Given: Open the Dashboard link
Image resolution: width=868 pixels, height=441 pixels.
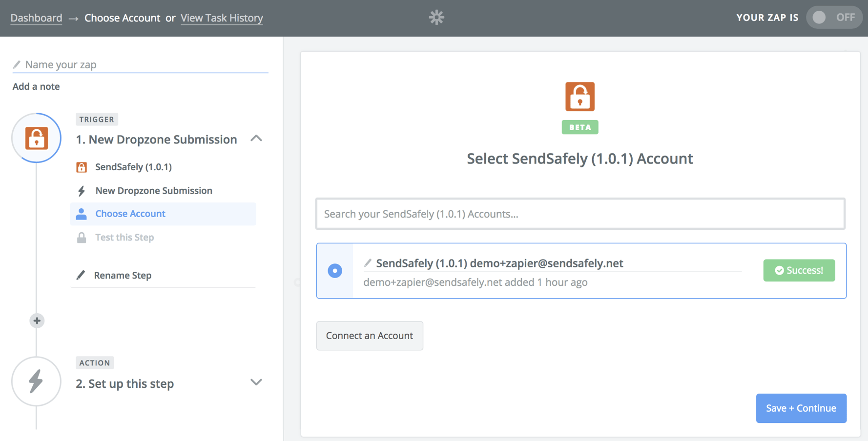Looking at the screenshot, I should (x=36, y=18).
